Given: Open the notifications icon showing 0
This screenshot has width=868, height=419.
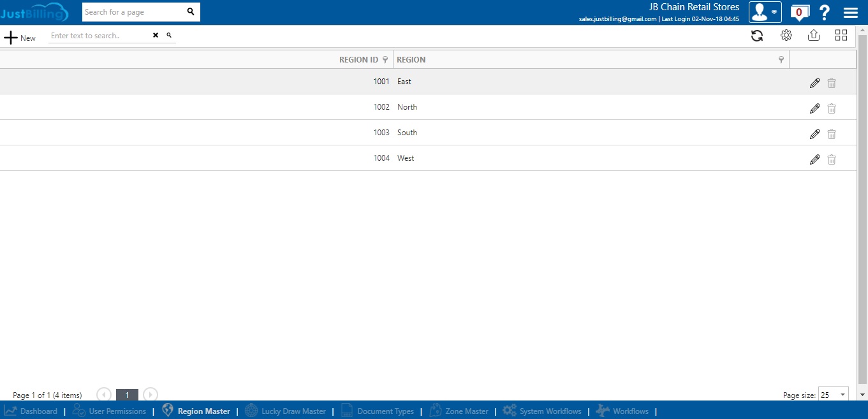Looking at the screenshot, I should click(799, 12).
